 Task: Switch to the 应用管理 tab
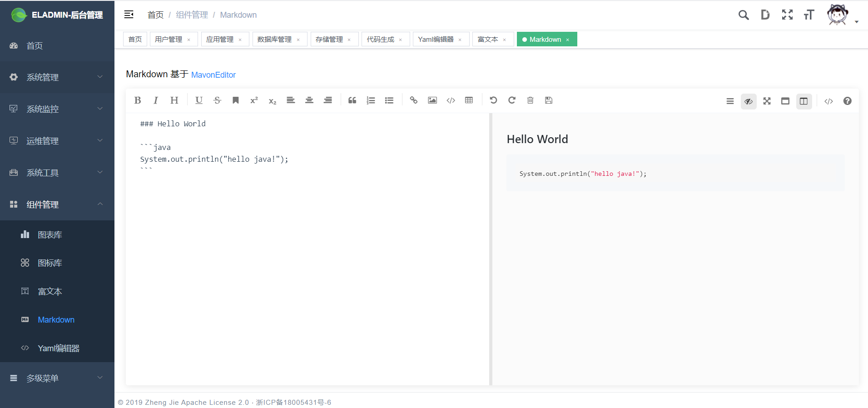220,40
